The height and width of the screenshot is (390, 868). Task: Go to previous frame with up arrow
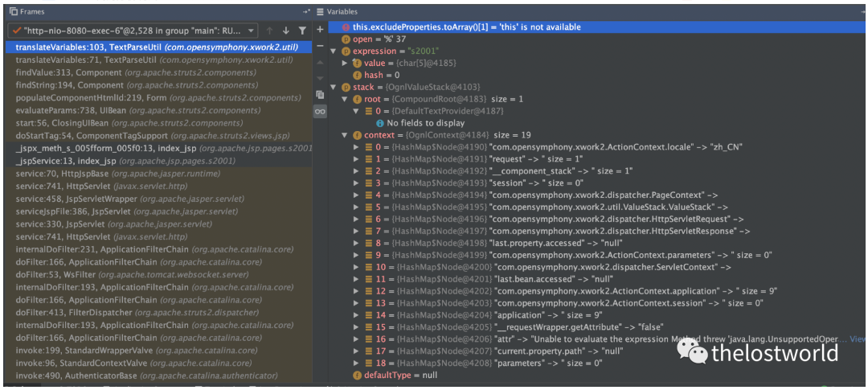click(x=269, y=31)
